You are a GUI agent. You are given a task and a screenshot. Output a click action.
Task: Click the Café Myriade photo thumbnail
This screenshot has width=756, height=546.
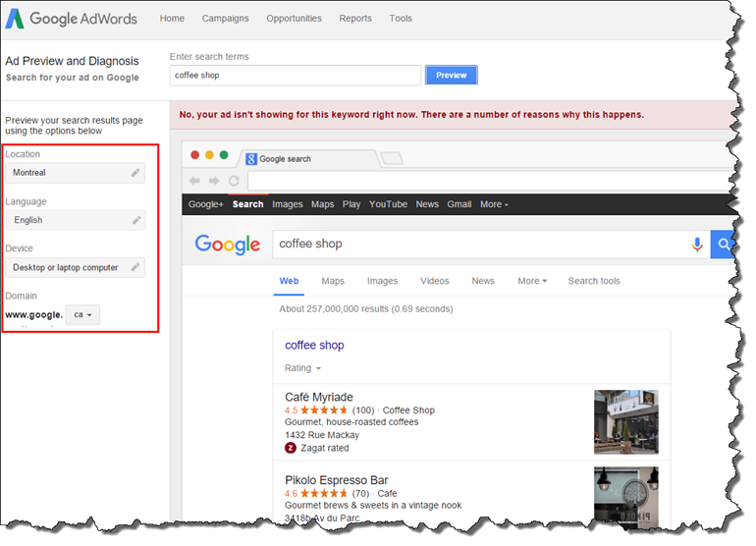tap(625, 421)
